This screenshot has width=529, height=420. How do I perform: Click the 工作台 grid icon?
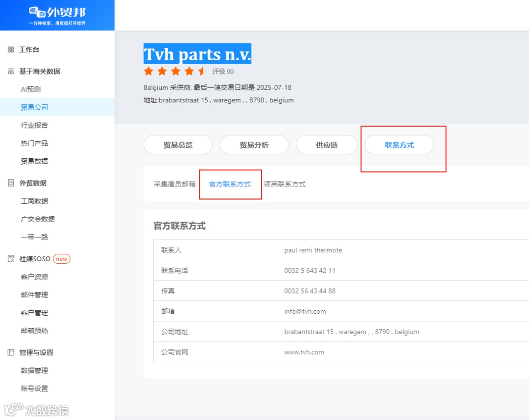[x=11, y=49]
